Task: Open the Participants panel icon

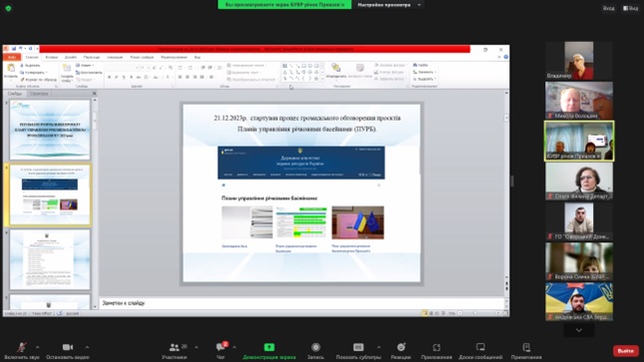Action: pos(174,348)
